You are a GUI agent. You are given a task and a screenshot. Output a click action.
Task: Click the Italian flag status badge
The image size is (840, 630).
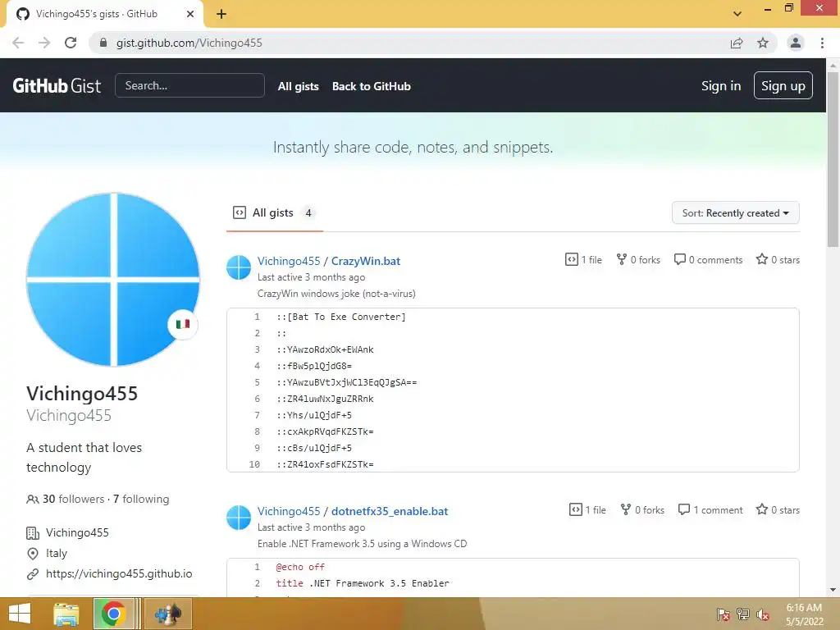pos(183,324)
